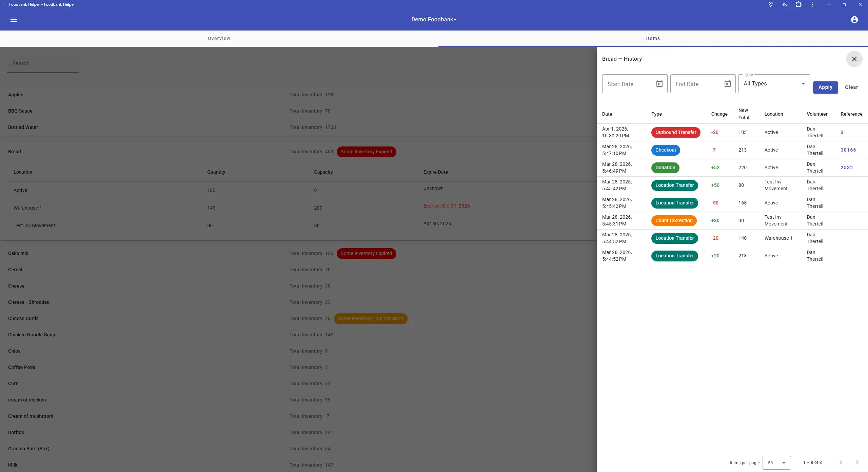
Task: Switch to the Items tab
Action: pos(653,38)
